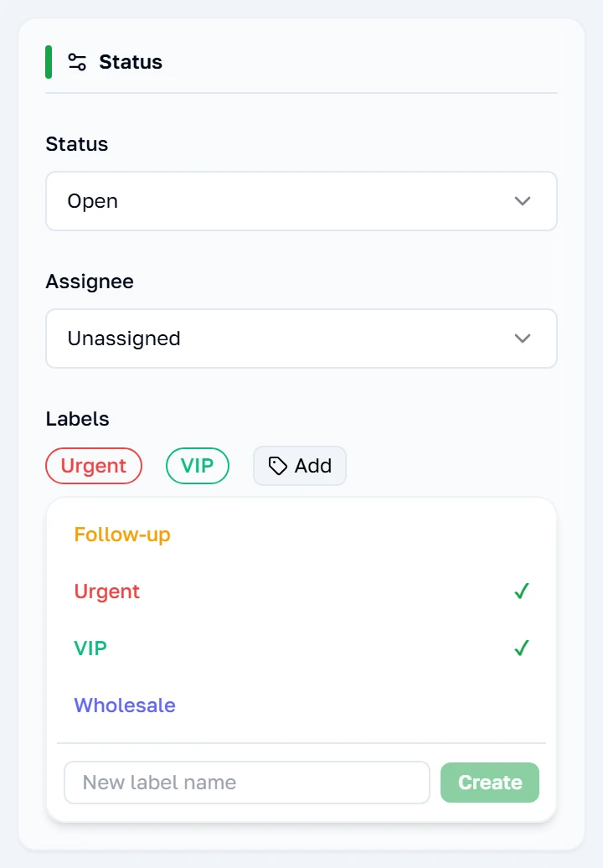The image size is (603, 868).
Task: Select the Wholesale label option
Action: (x=301, y=705)
